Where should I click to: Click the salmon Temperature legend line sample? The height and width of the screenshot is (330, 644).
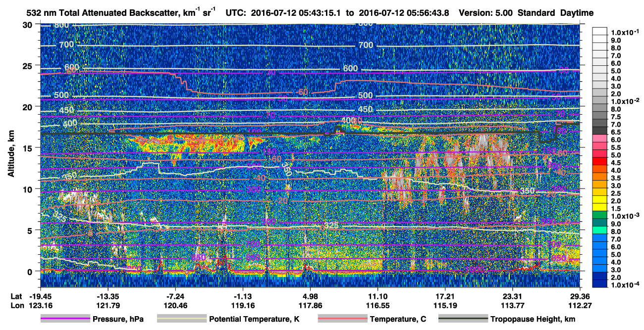pos(342,319)
